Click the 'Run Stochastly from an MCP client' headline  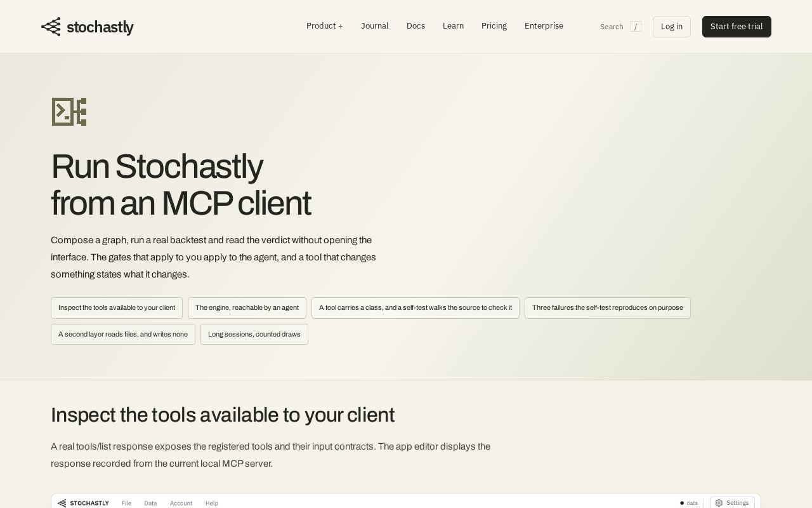(181, 185)
